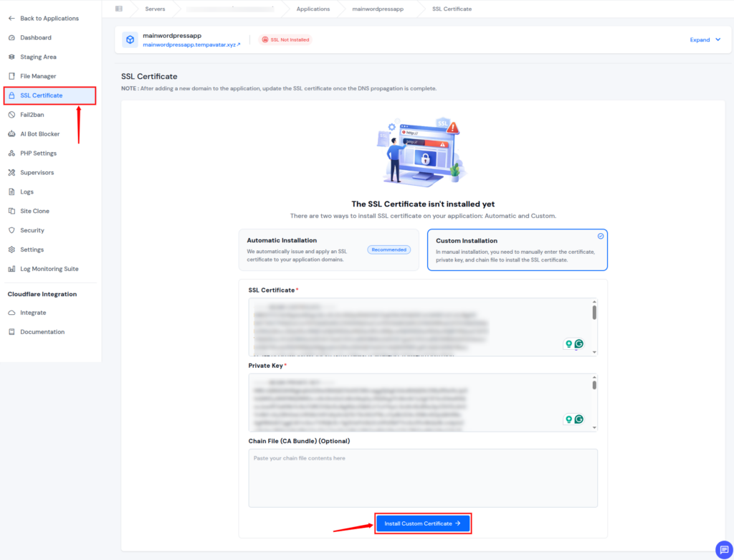Screen dimensions: 734x560
Task: Click Install Custom Certificate button
Action: (422, 523)
